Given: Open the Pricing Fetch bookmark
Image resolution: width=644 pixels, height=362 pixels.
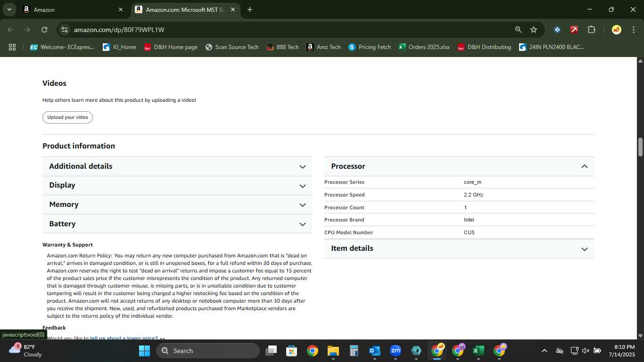Looking at the screenshot, I should click(370, 47).
